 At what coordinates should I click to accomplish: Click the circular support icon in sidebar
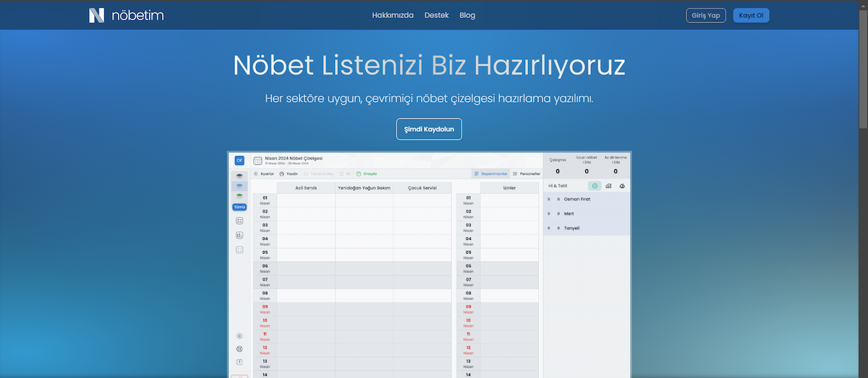[x=239, y=349]
